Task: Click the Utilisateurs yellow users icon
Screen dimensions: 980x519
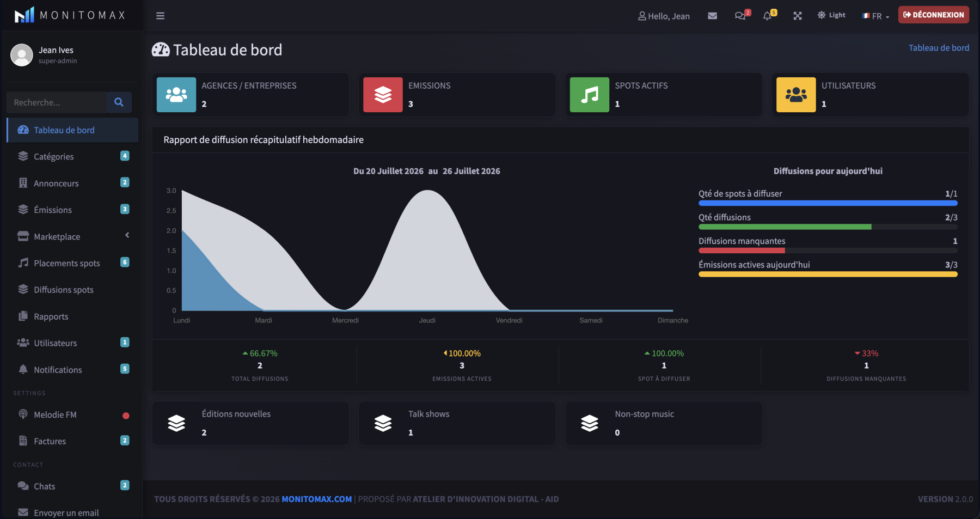Action: pyautogui.click(x=796, y=95)
